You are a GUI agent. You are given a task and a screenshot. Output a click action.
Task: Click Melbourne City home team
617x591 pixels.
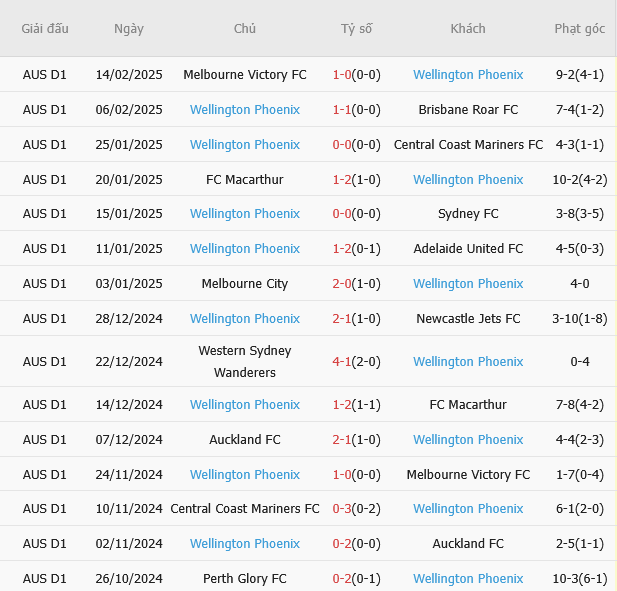tap(245, 284)
